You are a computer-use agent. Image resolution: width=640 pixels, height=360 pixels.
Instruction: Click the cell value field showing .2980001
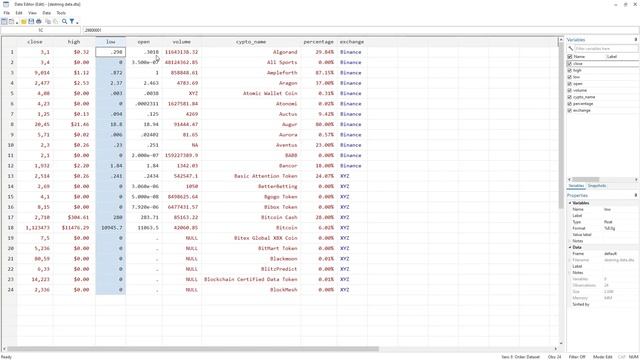[361, 30]
